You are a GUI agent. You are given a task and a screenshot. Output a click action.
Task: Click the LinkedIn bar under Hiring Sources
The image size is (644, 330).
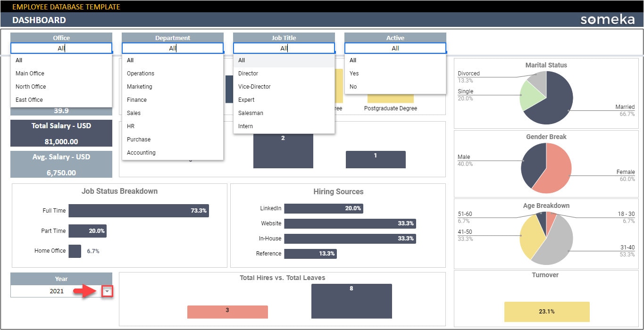click(323, 208)
